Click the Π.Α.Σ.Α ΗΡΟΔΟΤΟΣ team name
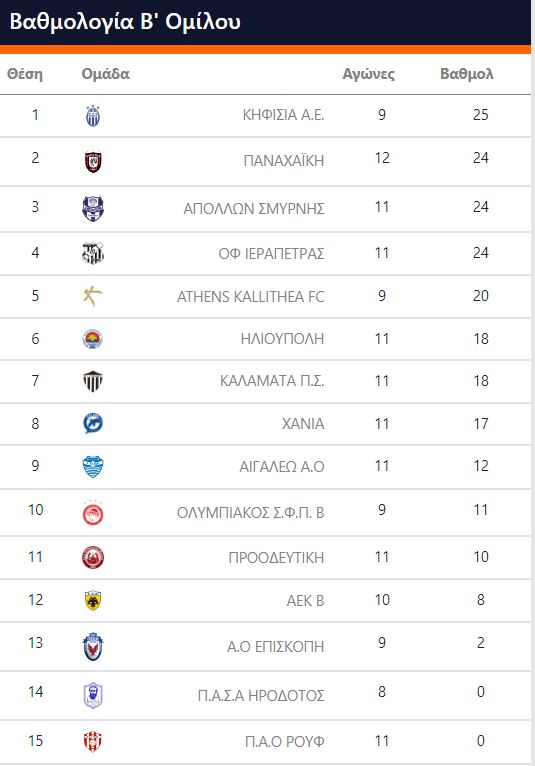The width and height of the screenshot is (535, 766). click(x=261, y=695)
